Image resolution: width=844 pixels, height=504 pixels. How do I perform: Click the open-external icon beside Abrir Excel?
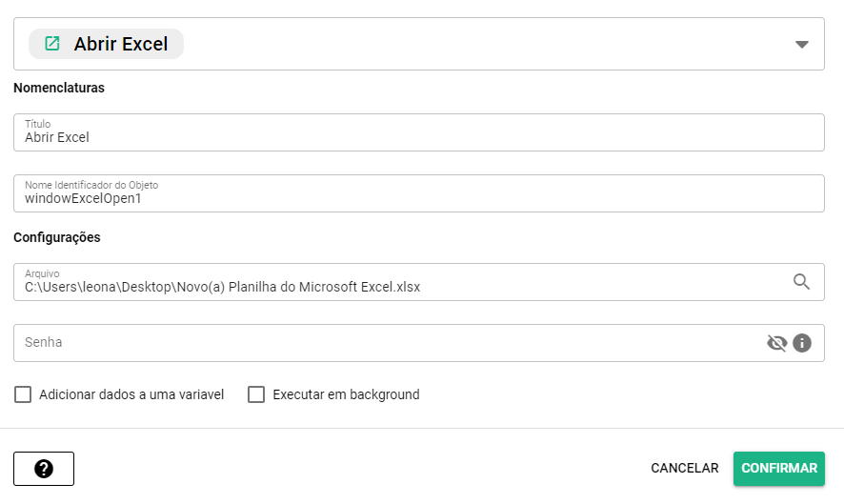52,44
